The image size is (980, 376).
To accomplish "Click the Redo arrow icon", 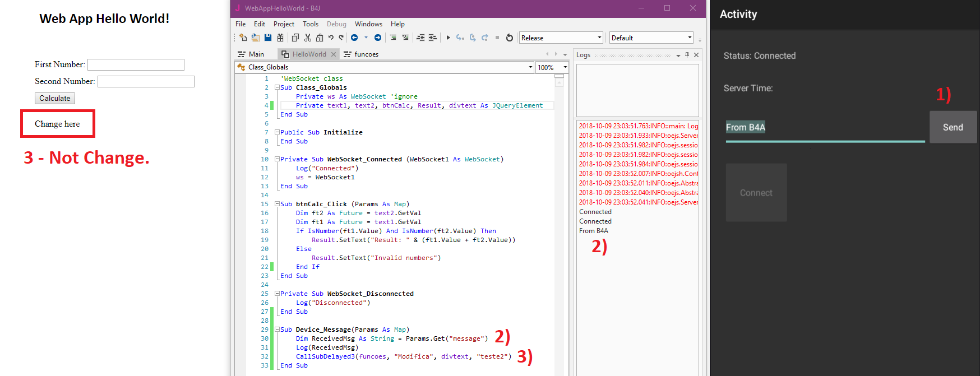I will click(341, 38).
